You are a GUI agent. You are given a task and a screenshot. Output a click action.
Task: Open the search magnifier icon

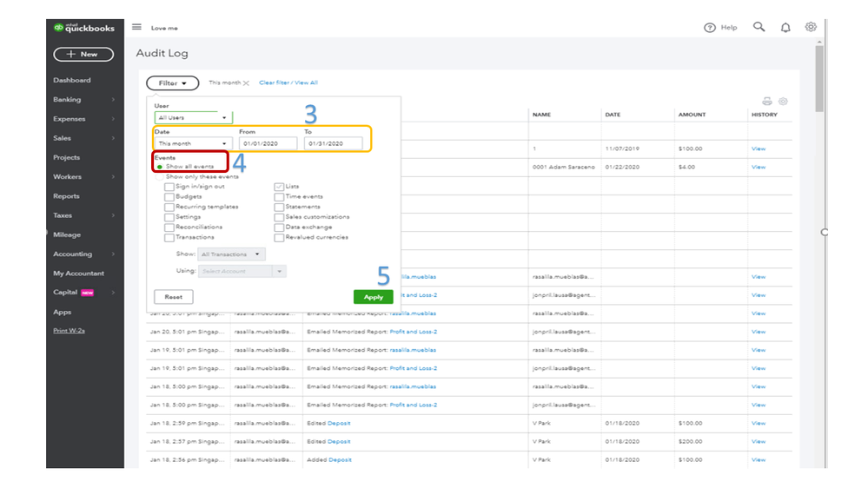[759, 27]
